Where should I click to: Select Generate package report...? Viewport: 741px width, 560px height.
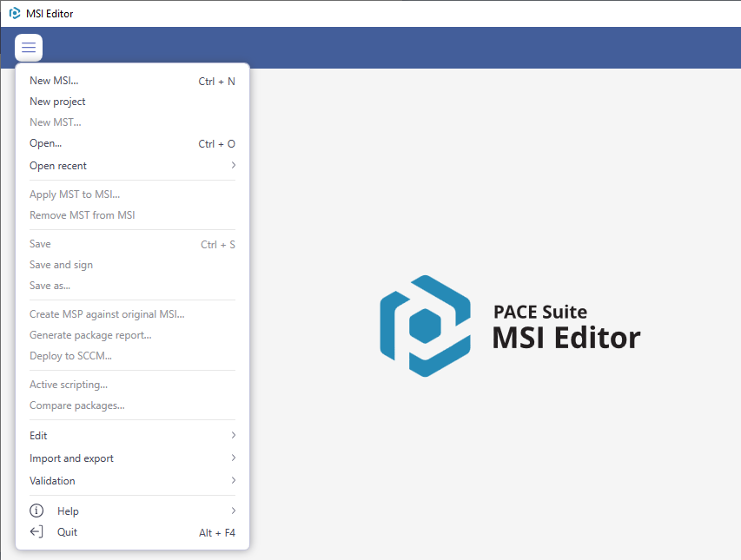coord(132,335)
